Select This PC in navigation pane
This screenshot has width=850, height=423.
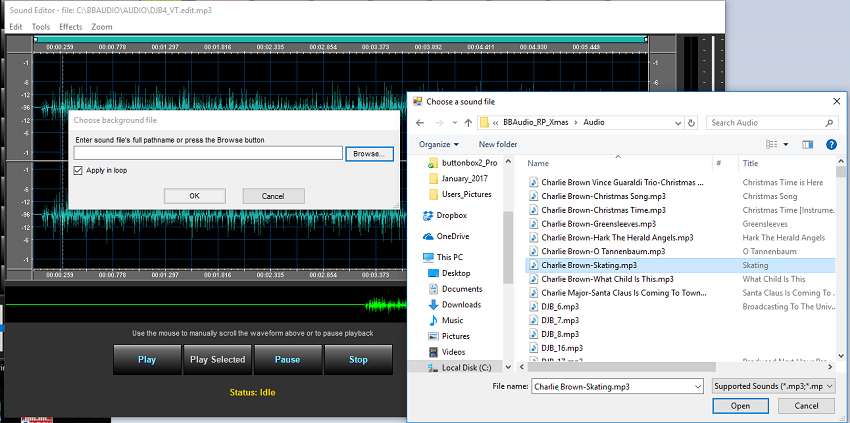coord(443,257)
